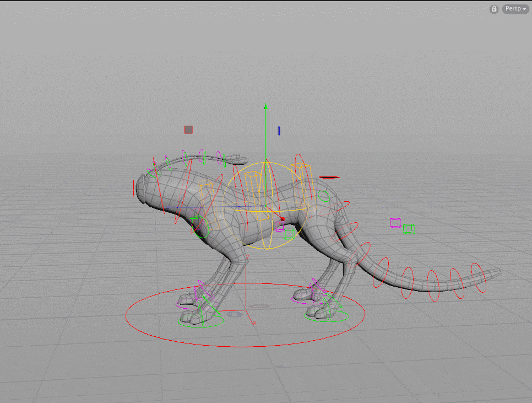The height and width of the screenshot is (403, 532).
Task: Select the red vertical line control at the nose
Action: [134, 188]
